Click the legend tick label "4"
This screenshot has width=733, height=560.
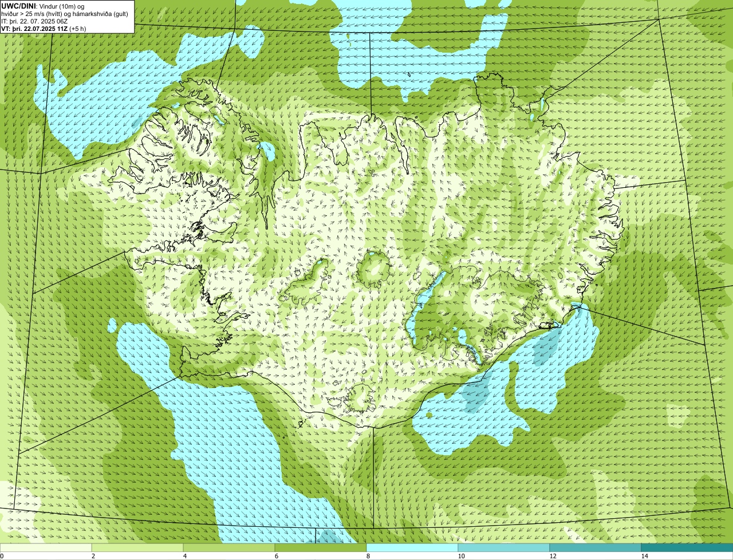click(x=184, y=556)
